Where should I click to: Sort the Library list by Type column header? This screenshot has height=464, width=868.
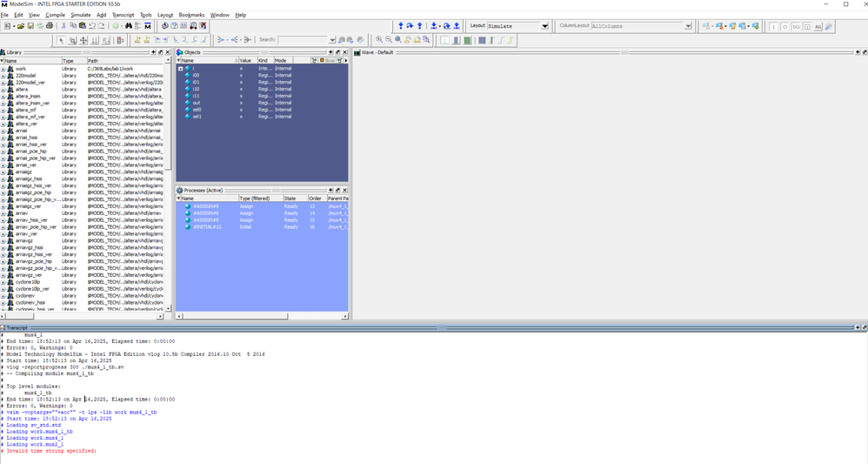[x=74, y=61]
